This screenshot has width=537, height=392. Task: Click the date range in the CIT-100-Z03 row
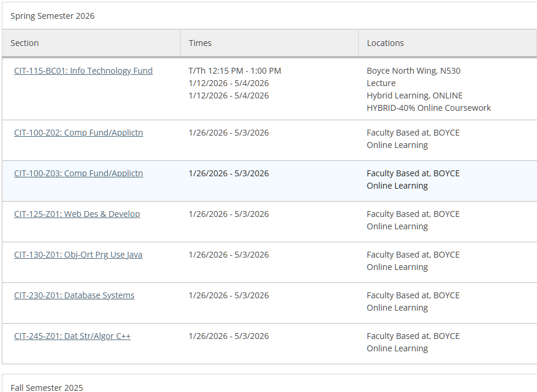228,173
